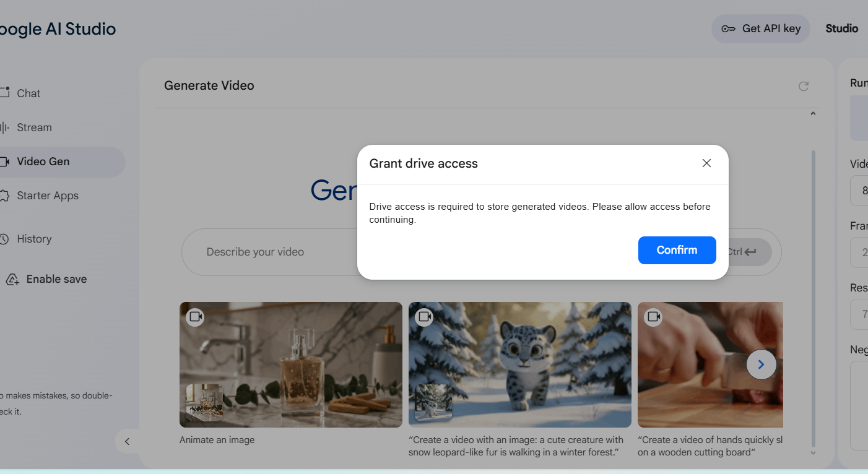Open the Chat section in sidebar
868x474 pixels.
(x=28, y=93)
